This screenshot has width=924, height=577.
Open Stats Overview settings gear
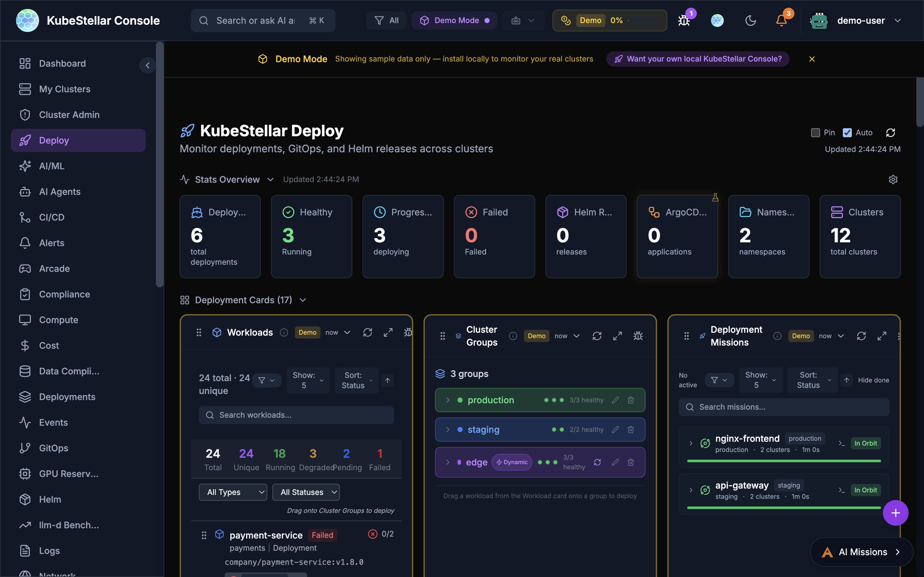[893, 180]
